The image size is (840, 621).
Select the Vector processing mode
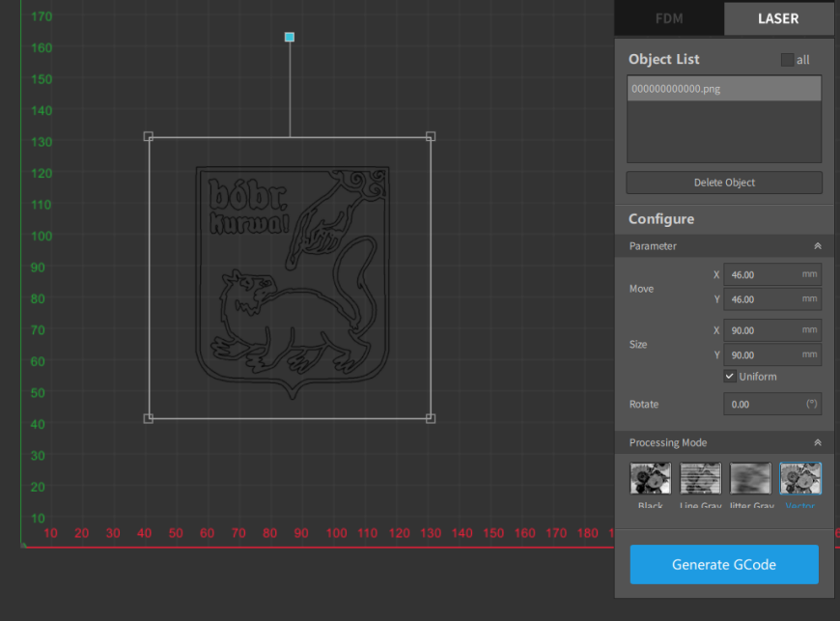click(x=800, y=478)
